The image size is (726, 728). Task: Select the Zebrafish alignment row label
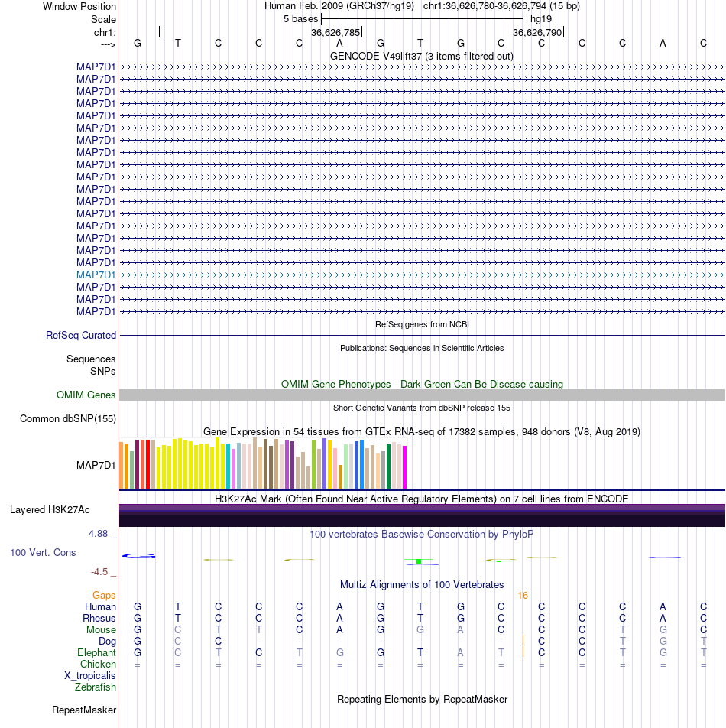click(95, 687)
